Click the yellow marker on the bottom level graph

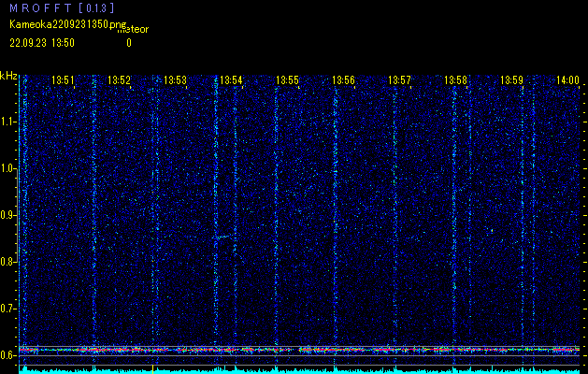click(152, 369)
